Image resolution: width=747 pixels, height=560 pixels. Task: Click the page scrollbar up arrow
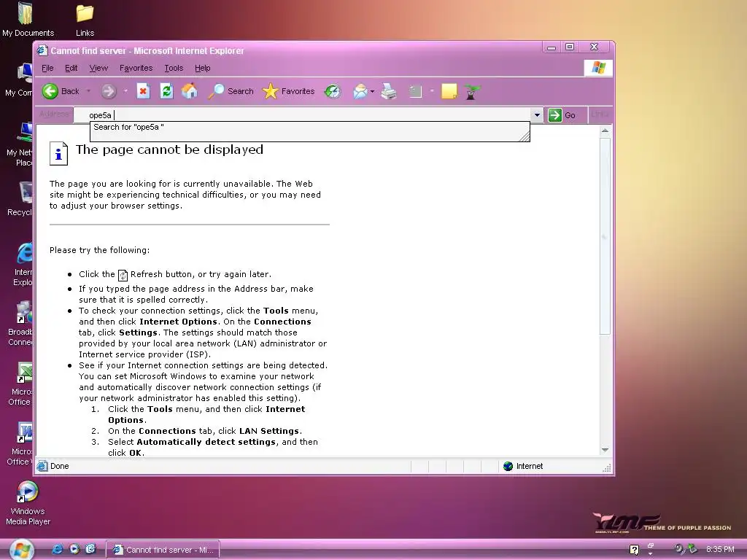[x=605, y=131]
